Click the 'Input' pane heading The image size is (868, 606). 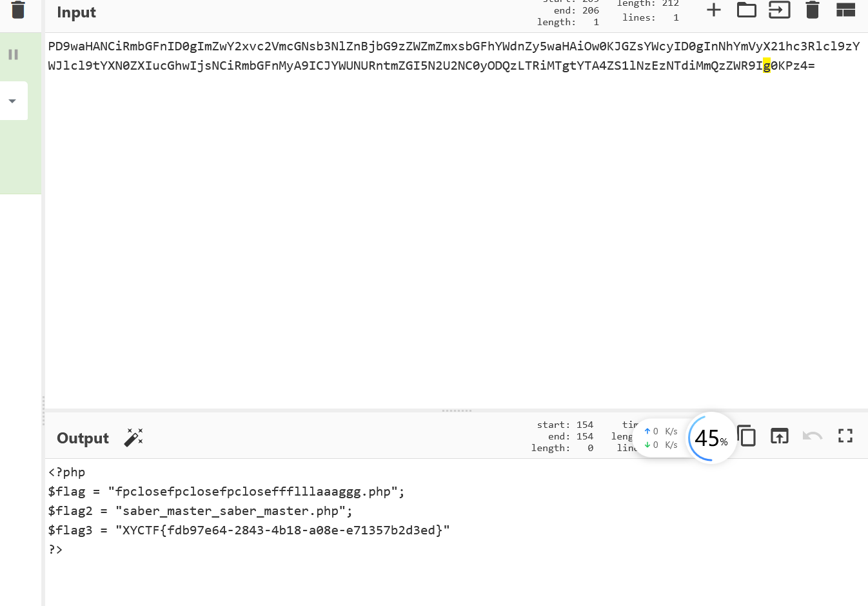(76, 12)
